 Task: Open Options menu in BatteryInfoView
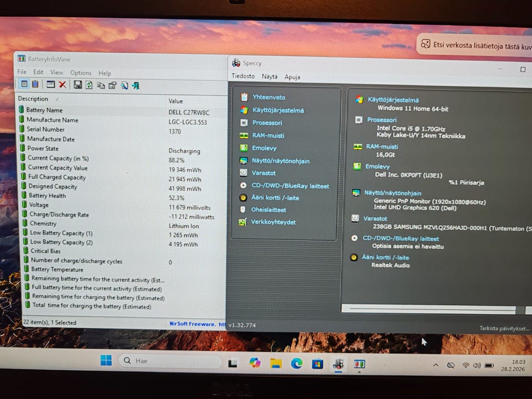pos(81,73)
